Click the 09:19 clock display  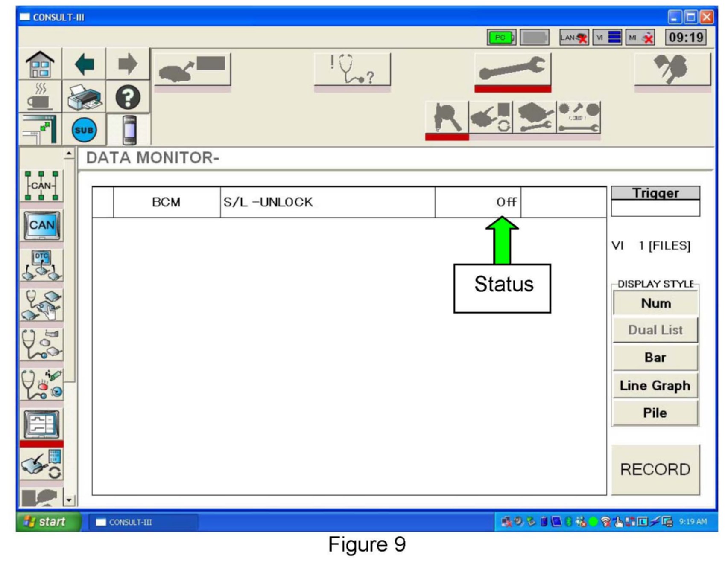click(686, 38)
